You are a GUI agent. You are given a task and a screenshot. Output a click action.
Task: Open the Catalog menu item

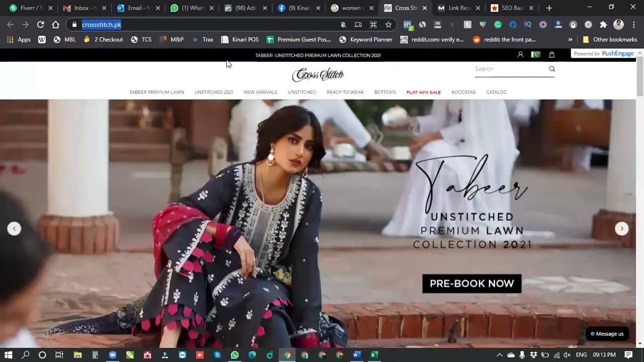[496, 92]
